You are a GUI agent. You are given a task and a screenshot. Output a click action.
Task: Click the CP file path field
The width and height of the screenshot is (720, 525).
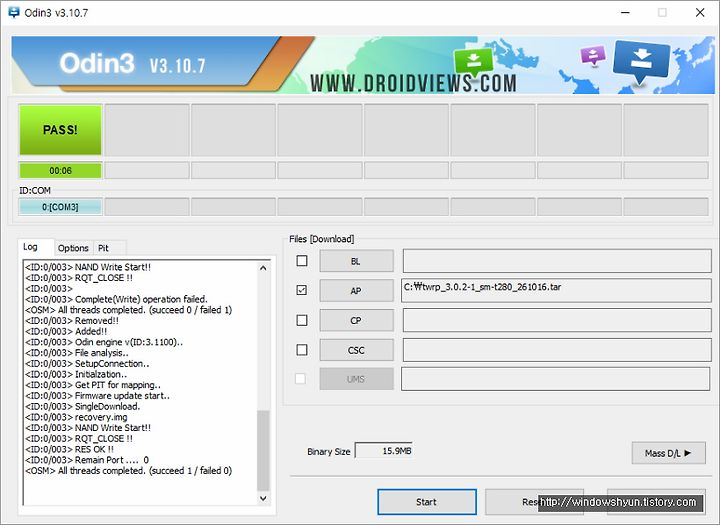coord(557,320)
